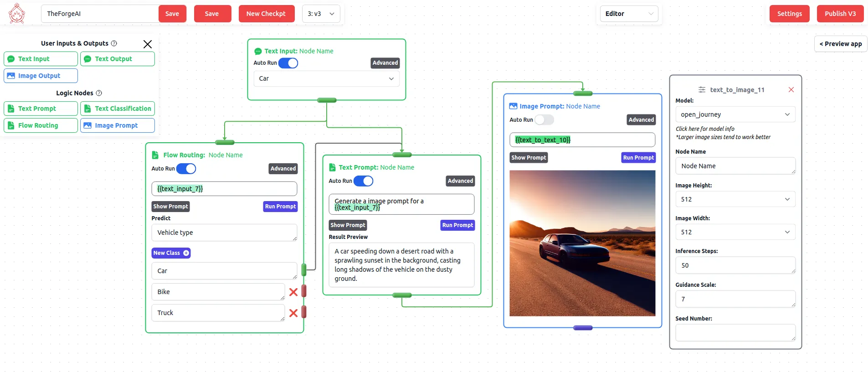This screenshot has height=378, width=868.
Task: Click the generated desert car image
Action: pyautogui.click(x=582, y=243)
